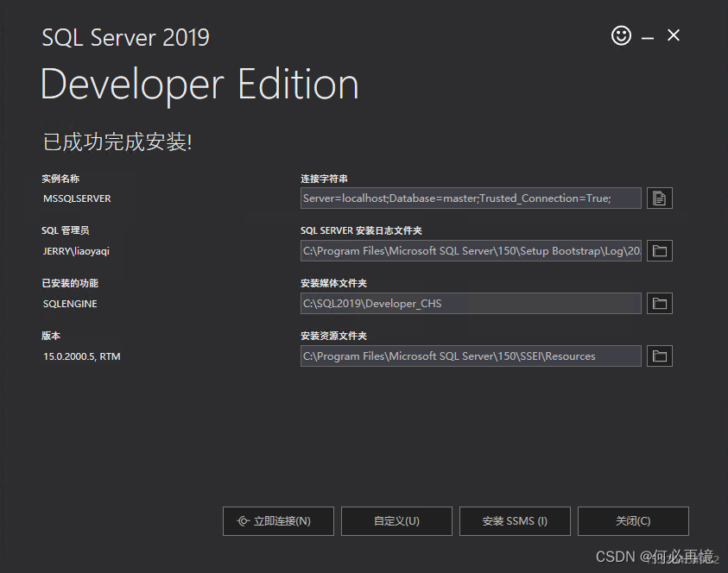Image resolution: width=728 pixels, height=573 pixels.
Task: Click the SQL SERVER 安装日志文件夹 label
Action: click(361, 230)
